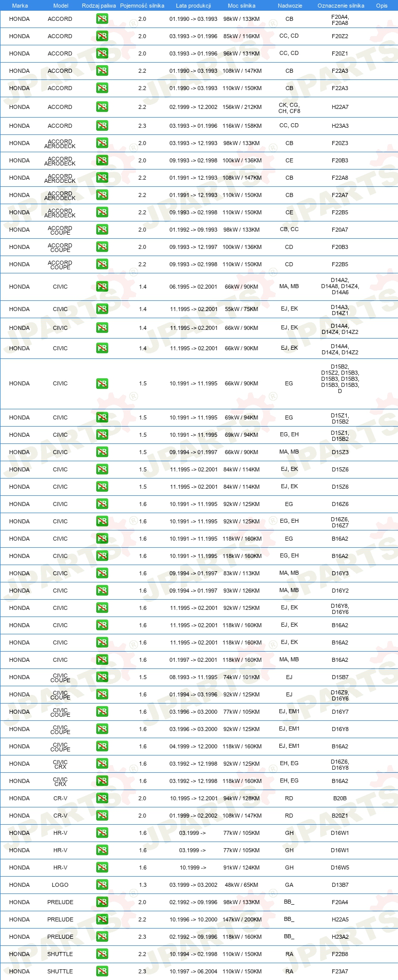The width and height of the screenshot is (398, 980).
Task: Select the 156kW / 212KM power cell
Action: point(242,107)
